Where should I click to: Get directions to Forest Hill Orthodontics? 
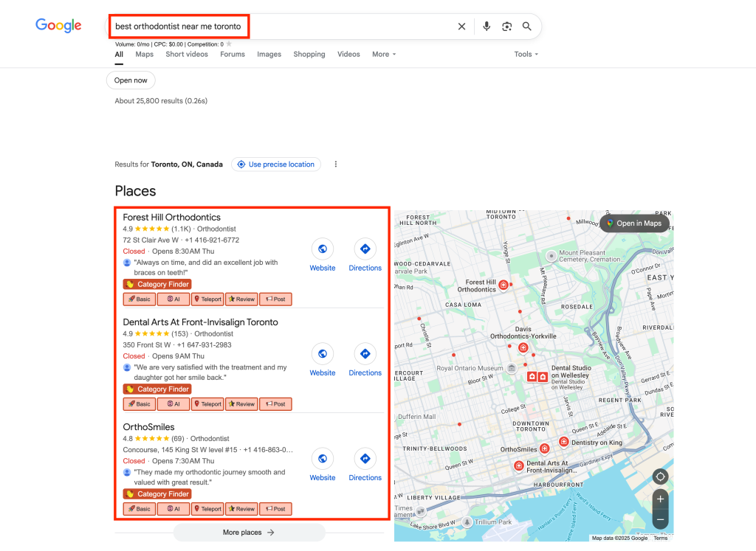(365, 249)
